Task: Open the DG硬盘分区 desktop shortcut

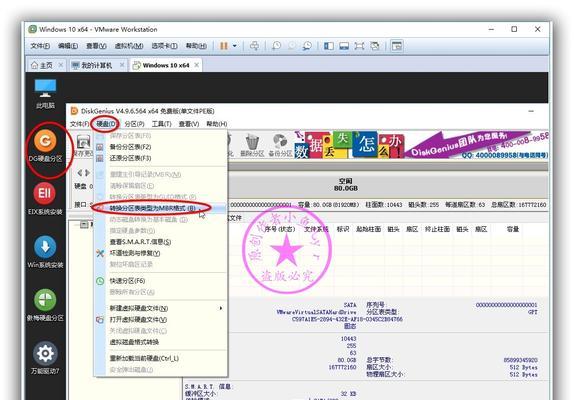Action: [x=45, y=146]
